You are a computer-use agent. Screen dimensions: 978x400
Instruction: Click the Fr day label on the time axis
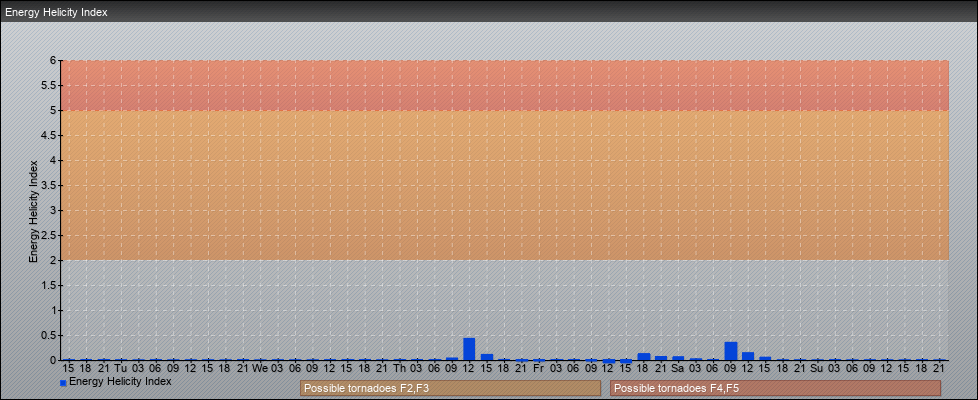(x=539, y=368)
